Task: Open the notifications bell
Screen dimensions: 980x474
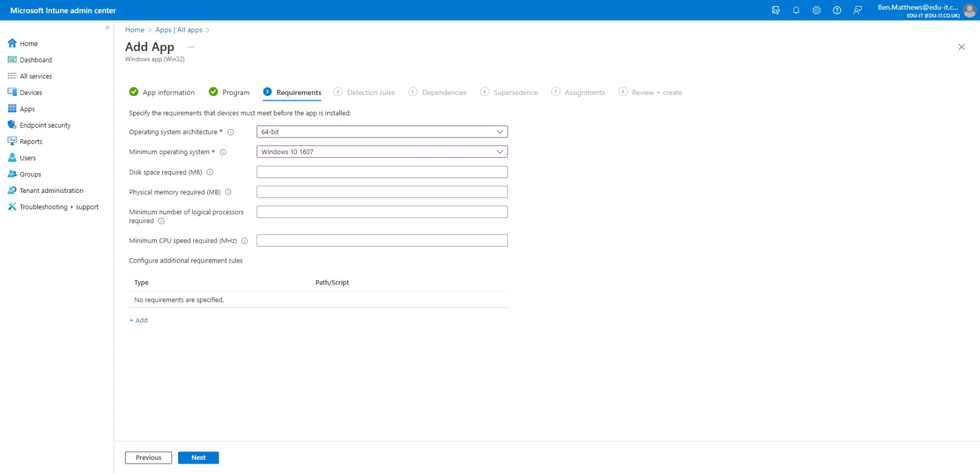Action: (x=796, y=10)
